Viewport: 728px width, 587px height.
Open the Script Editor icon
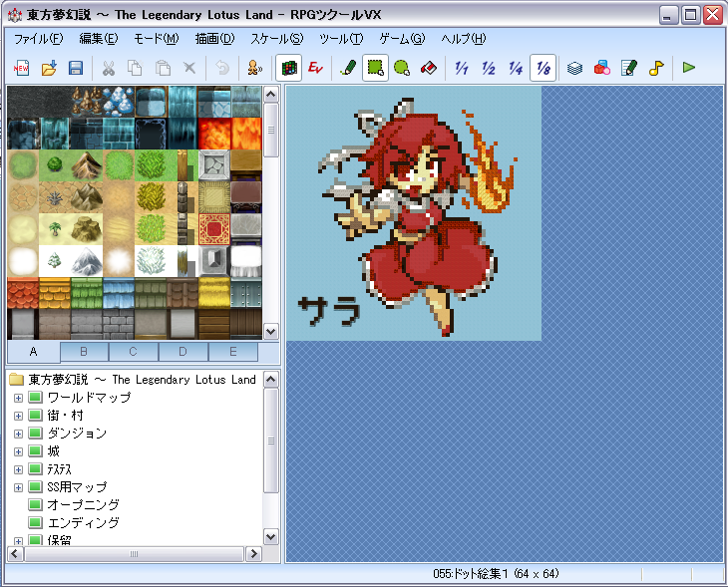[629, 68]
